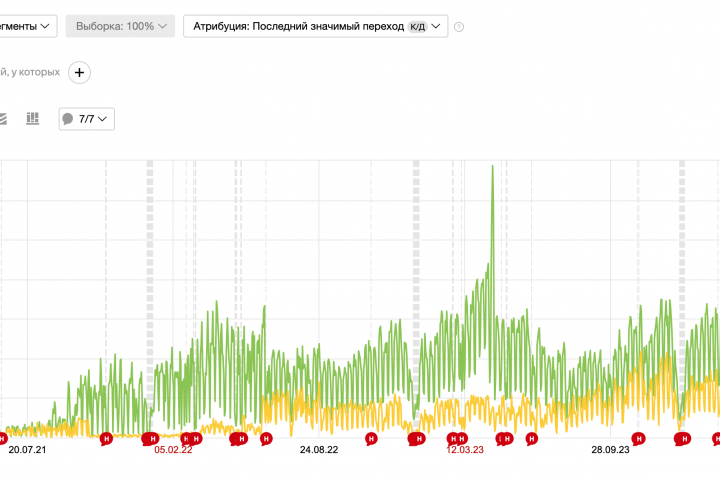Click the round plus button to add a condition
The height and width of the screenshot is (480, 720).
79,73
